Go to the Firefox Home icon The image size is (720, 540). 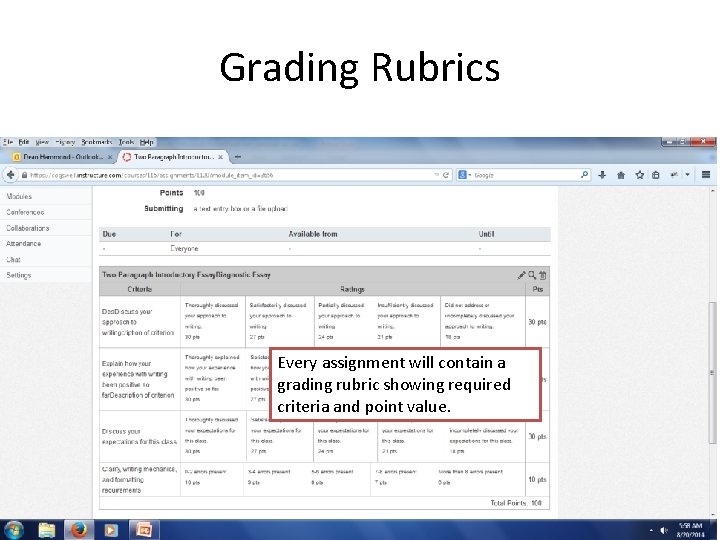(x=621, y=175)
